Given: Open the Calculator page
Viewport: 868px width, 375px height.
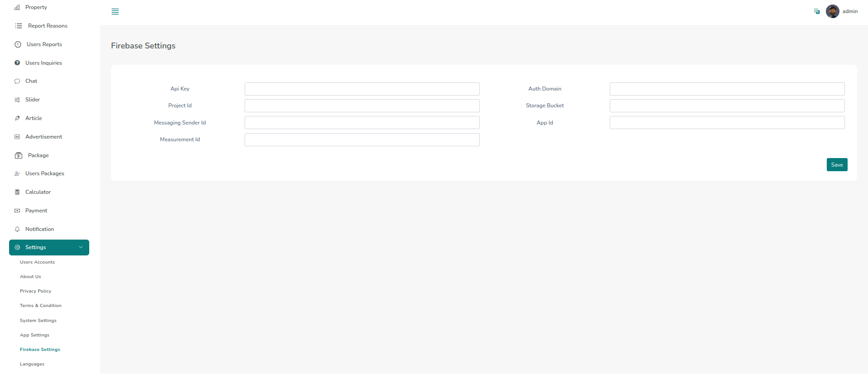Looking at the screenshot, I should click(38, 192).
